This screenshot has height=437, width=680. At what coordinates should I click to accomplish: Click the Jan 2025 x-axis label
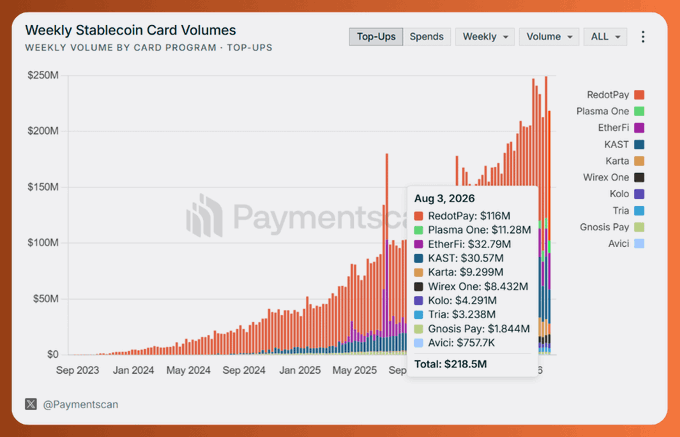300,370
